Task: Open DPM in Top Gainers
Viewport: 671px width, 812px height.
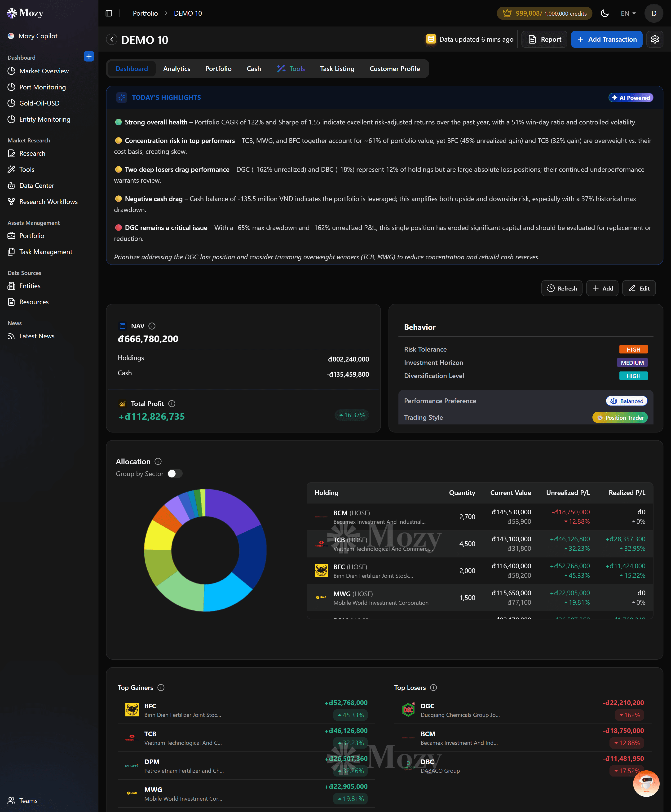Action: (x=246, y=766)
